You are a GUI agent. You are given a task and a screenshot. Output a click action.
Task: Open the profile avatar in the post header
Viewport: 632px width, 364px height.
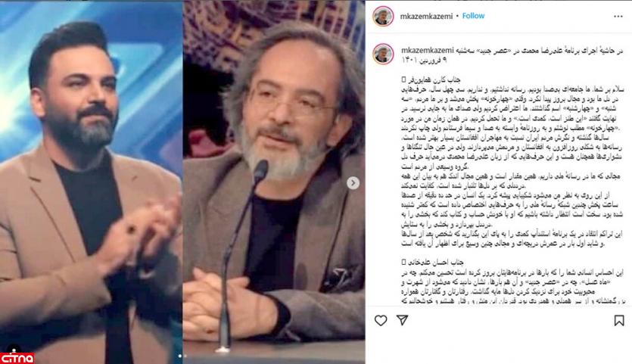coord(383,17)
